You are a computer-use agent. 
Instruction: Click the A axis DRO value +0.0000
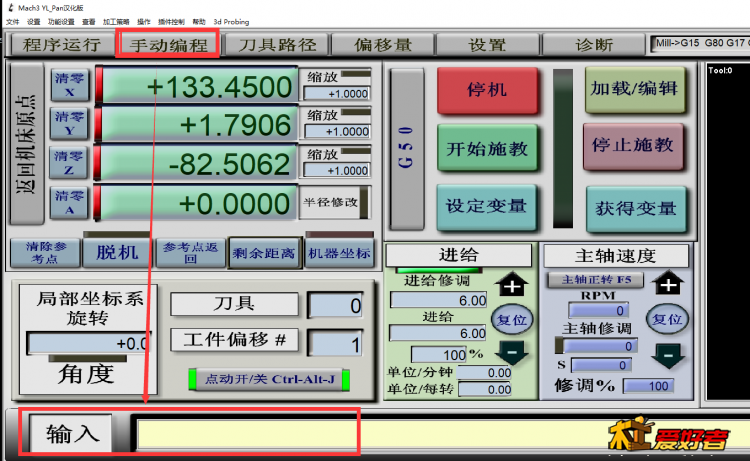point(198,204)
